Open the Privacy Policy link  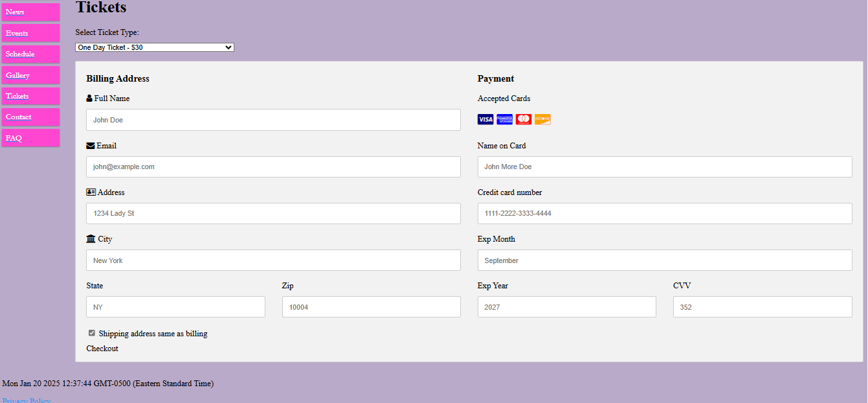click(x=27, y=400)
